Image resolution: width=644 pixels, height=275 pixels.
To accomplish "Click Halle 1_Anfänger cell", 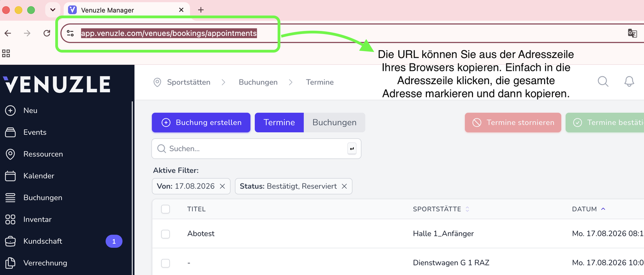I will [x=443, y=234].
